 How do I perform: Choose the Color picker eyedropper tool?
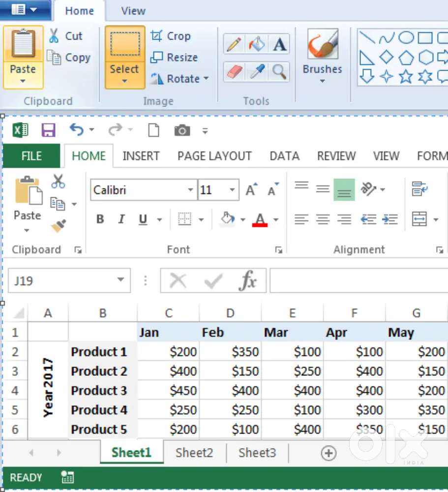256,72
